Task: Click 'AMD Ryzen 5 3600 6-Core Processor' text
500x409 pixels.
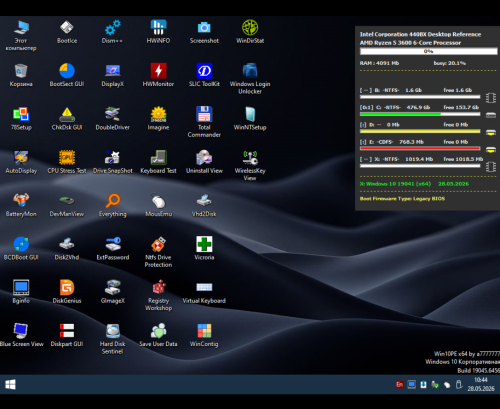Action: coord(410,43)
